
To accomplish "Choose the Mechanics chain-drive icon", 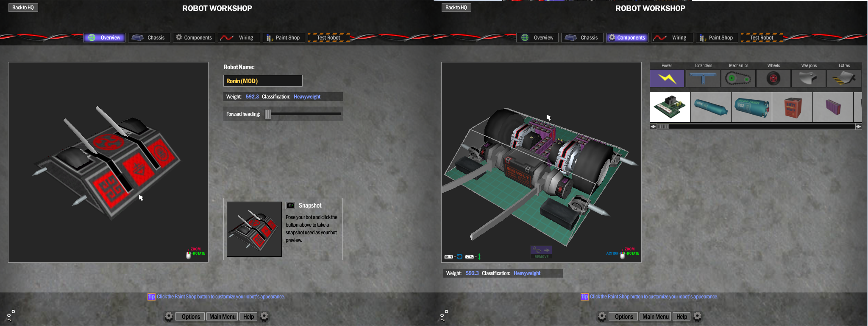I will coord(738,79).
